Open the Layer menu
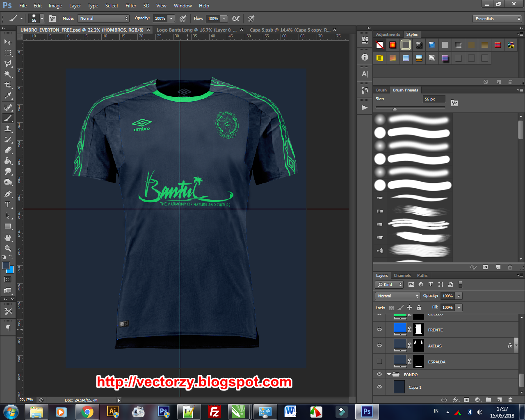 pyautogui.click(x=75, y=6)
